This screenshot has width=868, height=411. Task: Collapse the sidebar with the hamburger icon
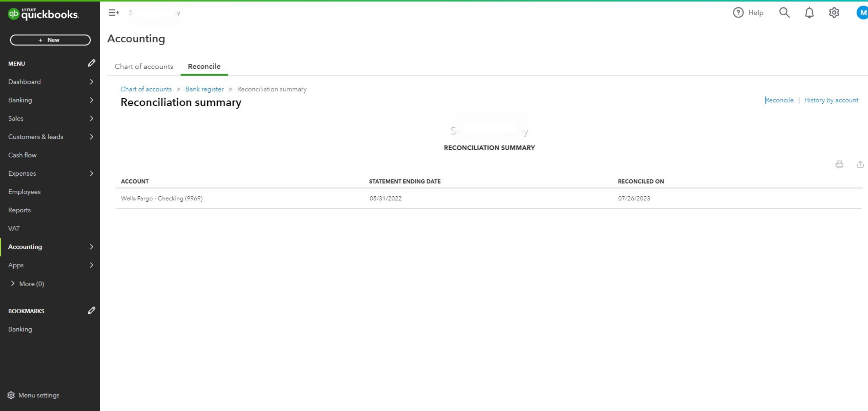[x=113, y=13]
